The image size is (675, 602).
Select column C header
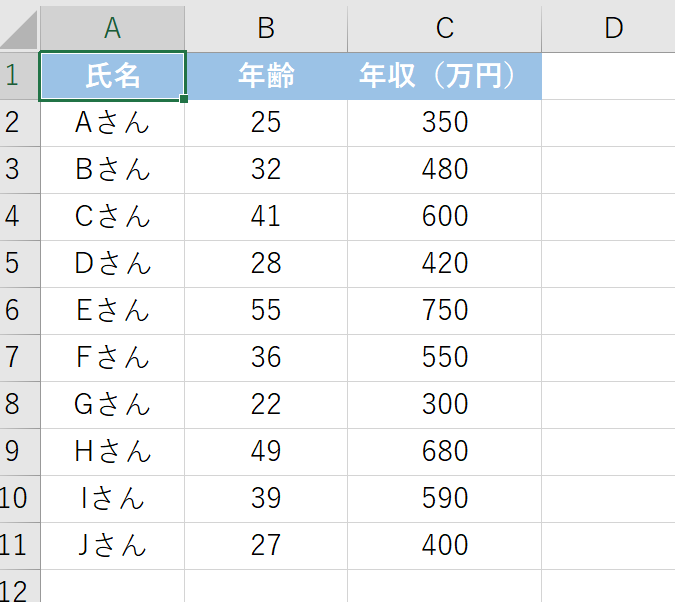pos(444,28)
